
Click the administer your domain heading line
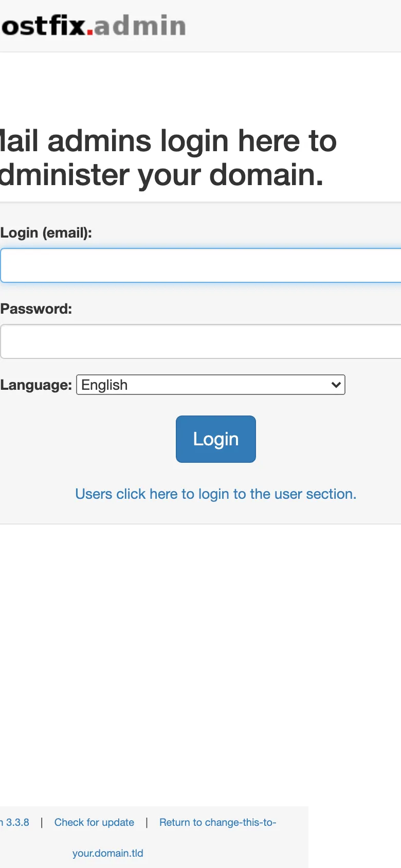pyautogui.click(x=162, y=175)
